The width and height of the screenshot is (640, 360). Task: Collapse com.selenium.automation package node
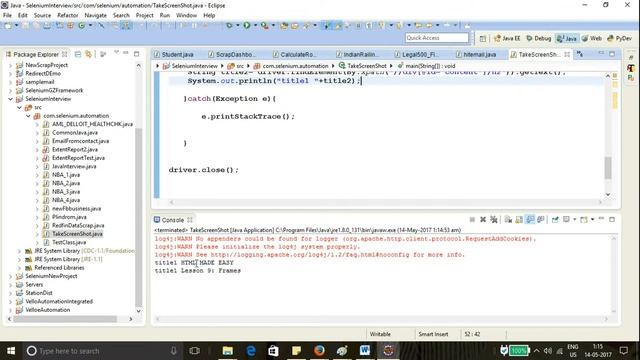[x=28, y=116]
